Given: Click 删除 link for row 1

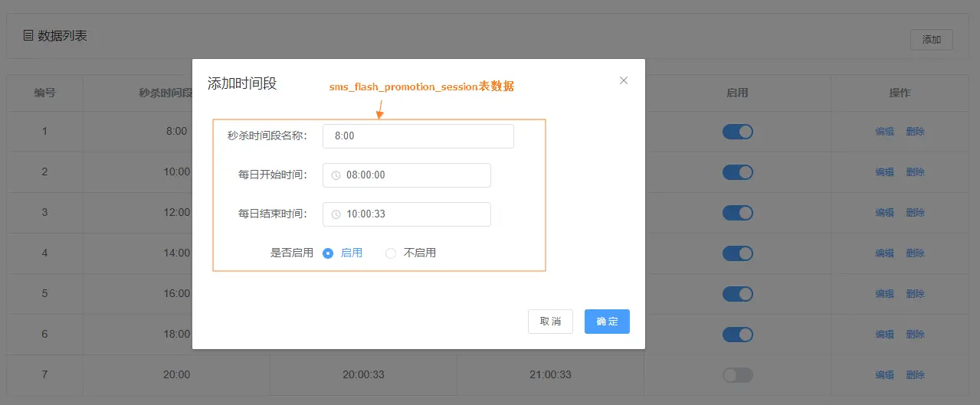Looking at the screenshot, I should click(x=916, y=132).
